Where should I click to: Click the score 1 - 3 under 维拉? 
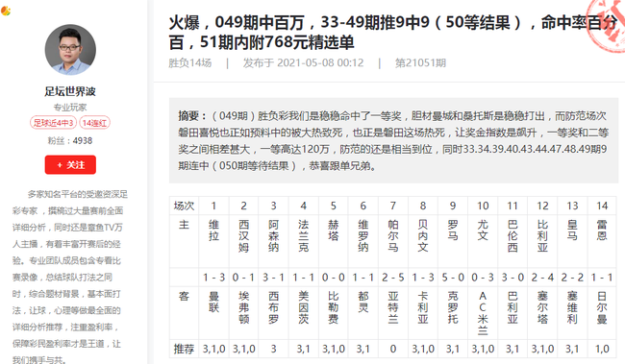tap(214, 278)
